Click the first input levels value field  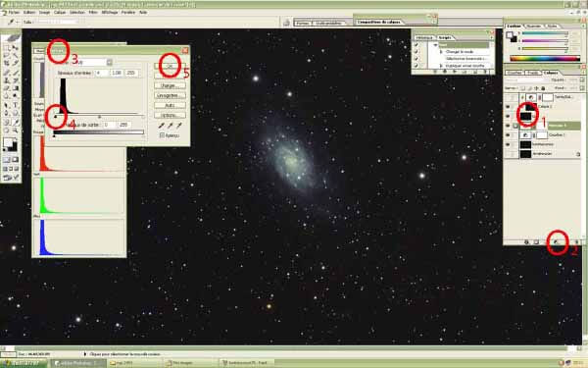[102, 73]
